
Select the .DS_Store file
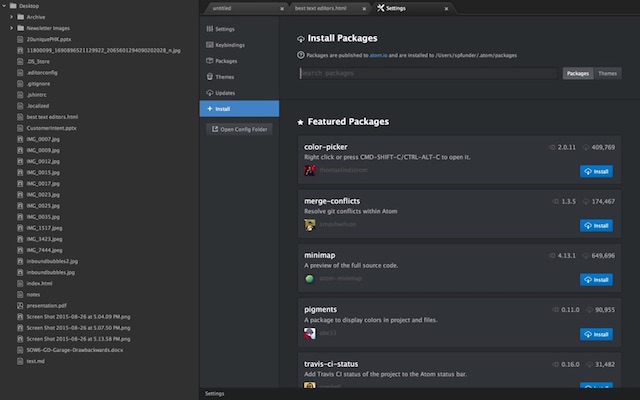click(38, 61)
